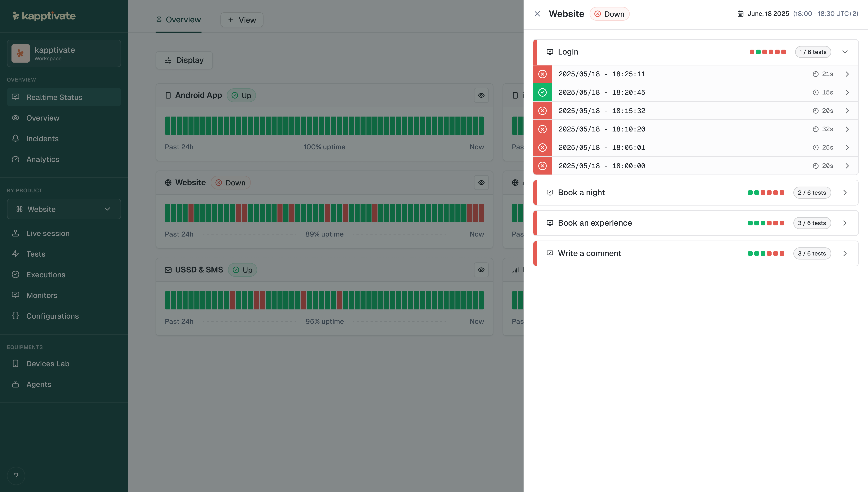This screenshot has width=868, height=492.
Task: Click the failed status icon for 18:25:11 run
Action: (542, 74)
